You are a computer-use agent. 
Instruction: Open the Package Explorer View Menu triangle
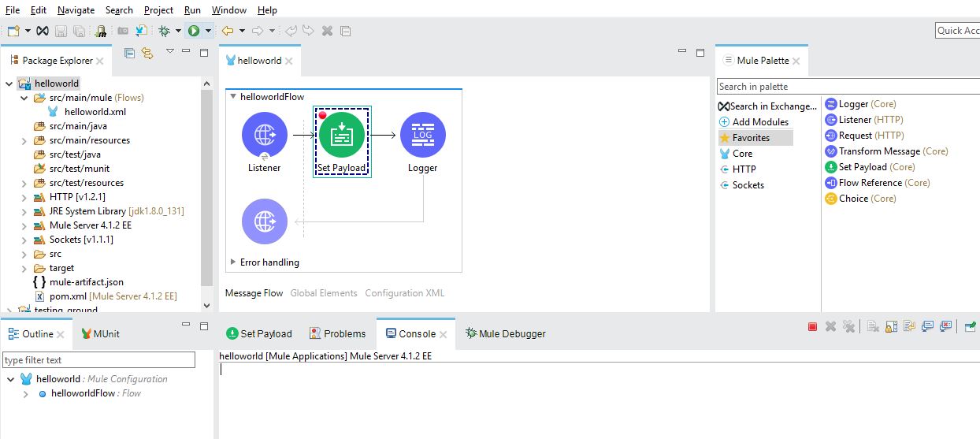(x=169, y=51)
